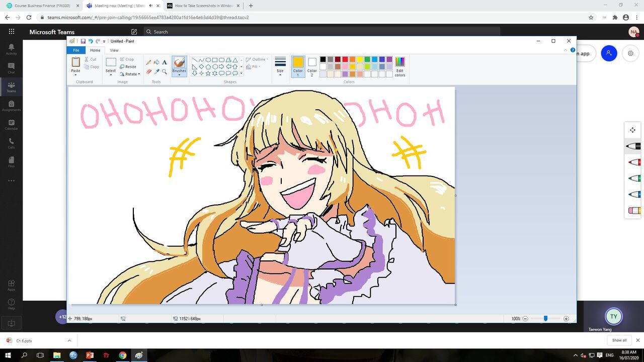Click the Crop button in Paint
This screenshot has height=362, width=644.
coord(127,59)
